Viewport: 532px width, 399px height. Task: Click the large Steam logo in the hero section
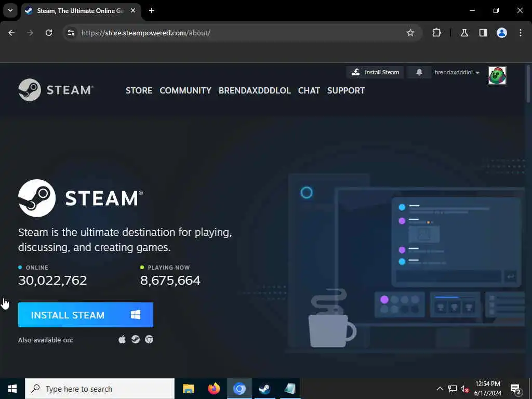[x=81, y=198]
